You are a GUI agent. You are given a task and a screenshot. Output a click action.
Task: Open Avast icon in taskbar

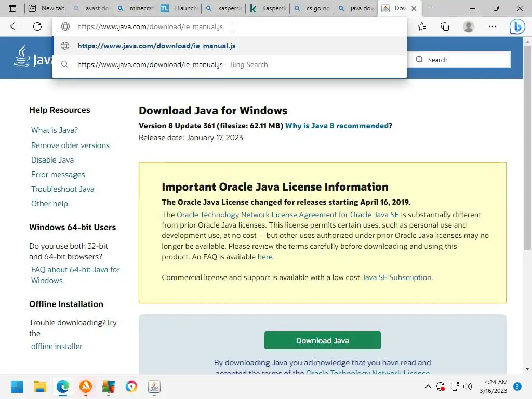click(86, 387)
